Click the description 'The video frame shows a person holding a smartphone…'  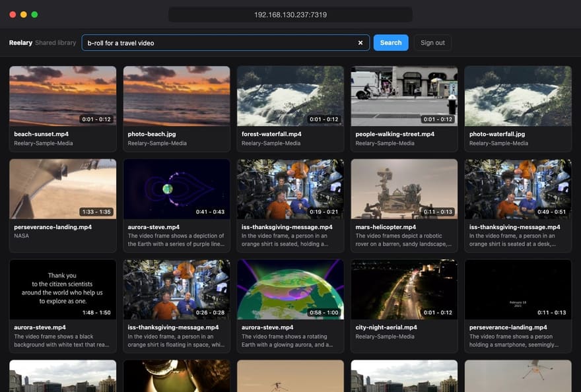pos(514,341)
